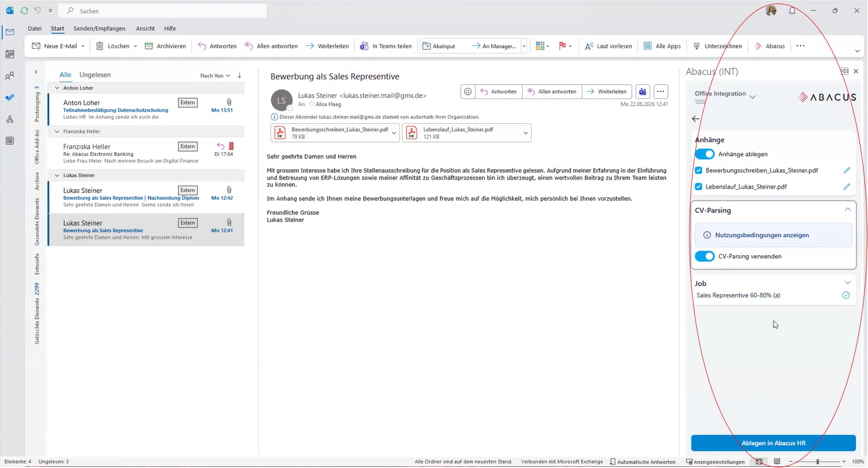Click Laut vorlesen in the ribbon
The height and width of the screenshot is (468, 868).
(608, 46)
